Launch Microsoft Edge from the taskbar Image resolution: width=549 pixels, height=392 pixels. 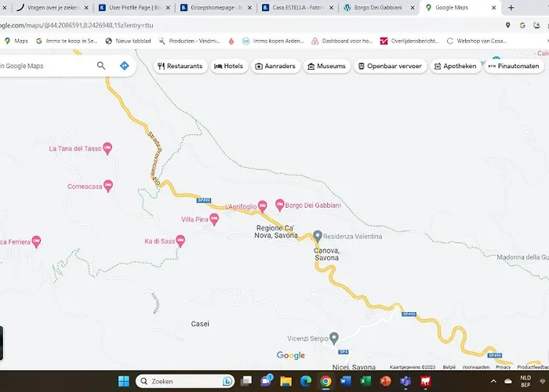click(x=306, y=381)
